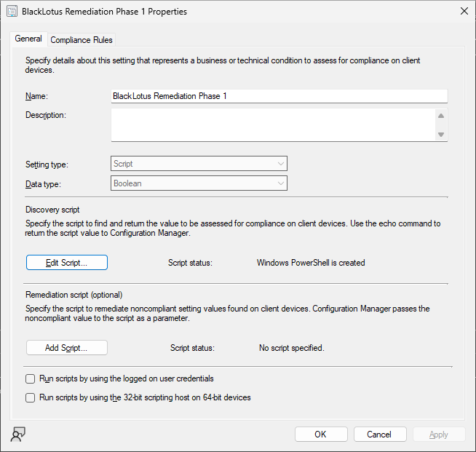Click Add Script for remediation script

point(67,348)
